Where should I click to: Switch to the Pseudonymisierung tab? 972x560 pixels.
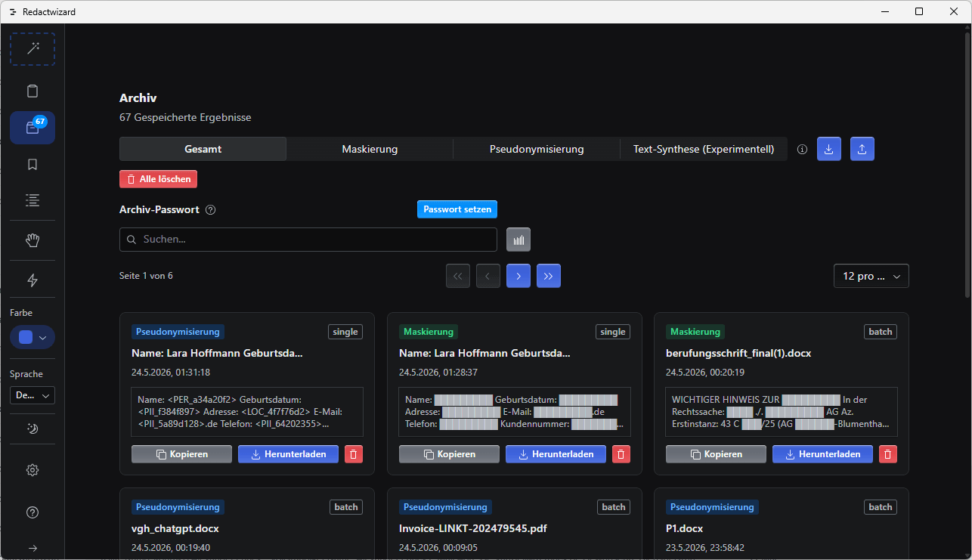(x=537, y=149)
